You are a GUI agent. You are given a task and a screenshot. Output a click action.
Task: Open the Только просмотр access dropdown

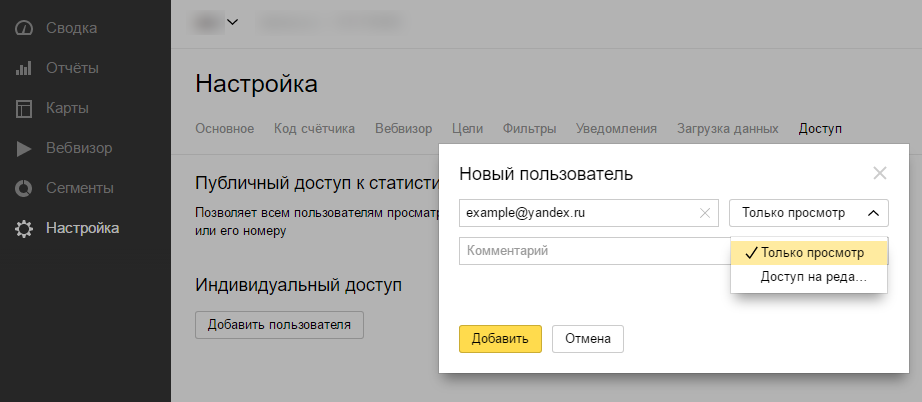tap(809, 212)
